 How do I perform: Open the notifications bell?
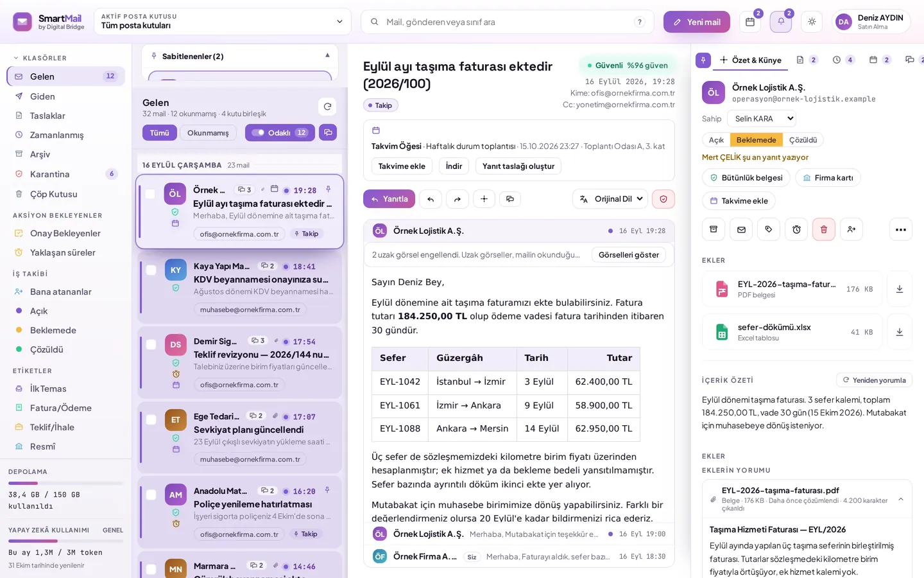pyautogui.click(x=781, y=22)
